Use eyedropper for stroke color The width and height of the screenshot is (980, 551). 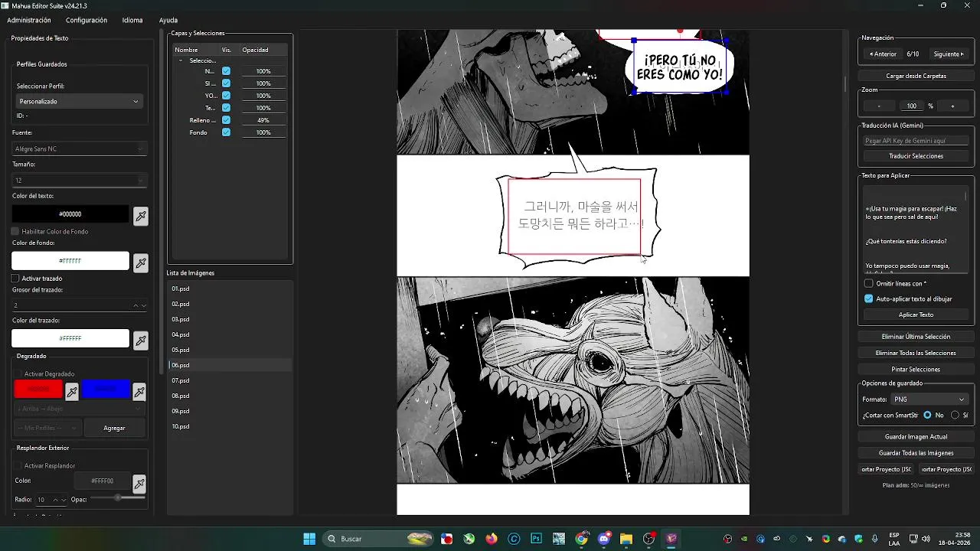click(x=141, y=340)
